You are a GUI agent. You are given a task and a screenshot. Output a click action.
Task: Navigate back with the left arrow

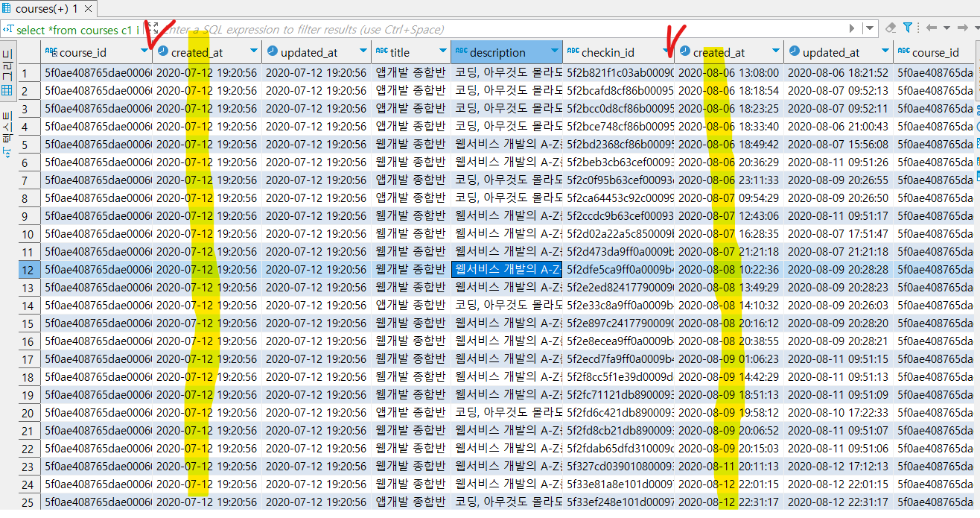(x=932, y=28)
